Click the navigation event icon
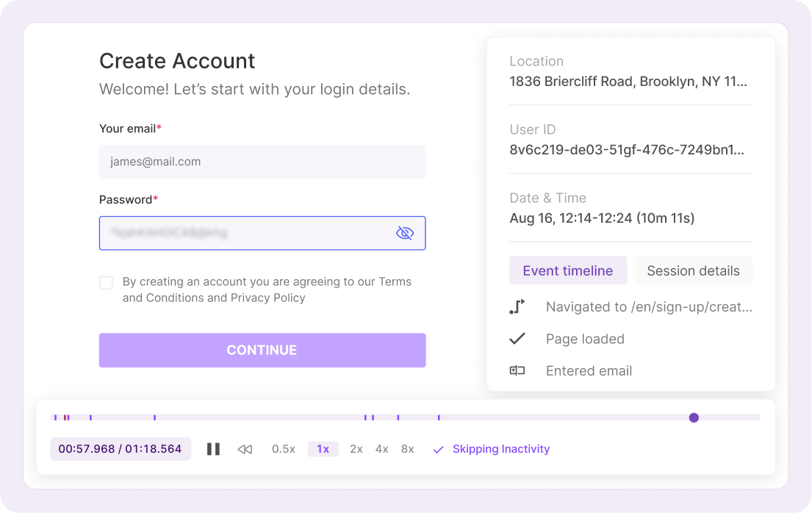 pos(517,307)
